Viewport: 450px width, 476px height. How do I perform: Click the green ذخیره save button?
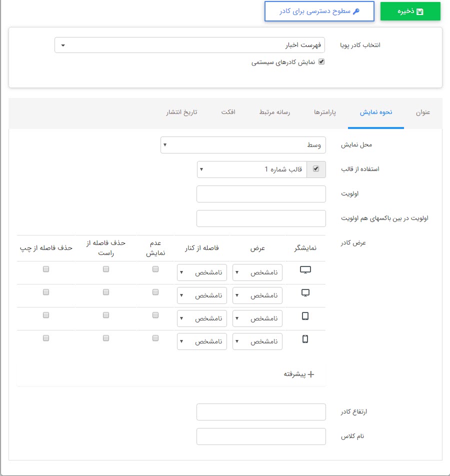[x=410, y=10]
